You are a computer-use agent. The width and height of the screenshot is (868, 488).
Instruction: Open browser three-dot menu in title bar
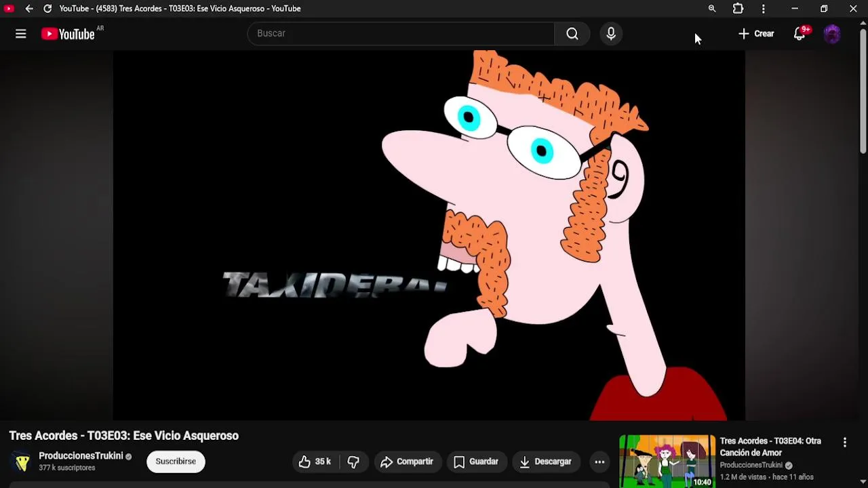click(x=764, y=9)
